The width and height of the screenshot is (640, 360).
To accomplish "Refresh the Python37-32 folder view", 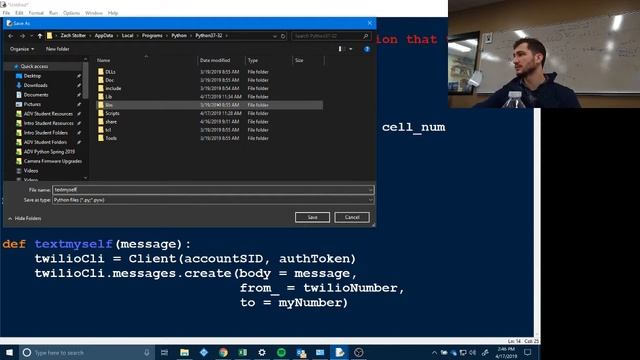I will [x=283, y=36].
